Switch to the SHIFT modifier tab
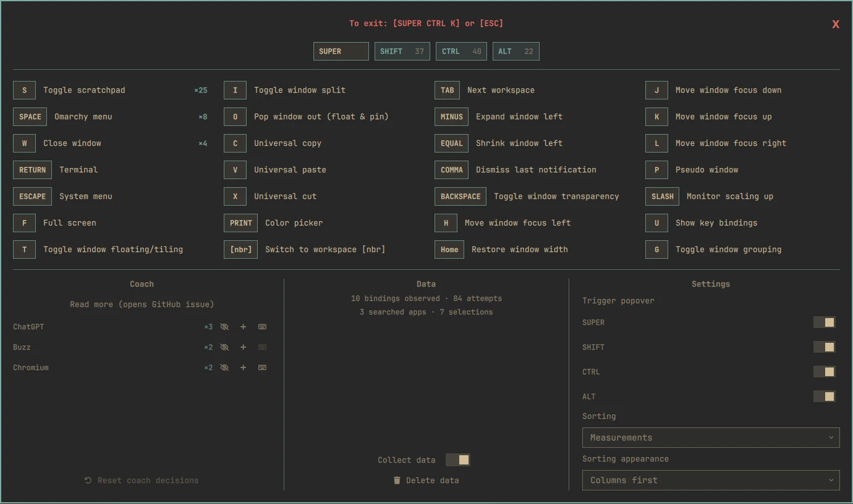 [x=402, y=51]
